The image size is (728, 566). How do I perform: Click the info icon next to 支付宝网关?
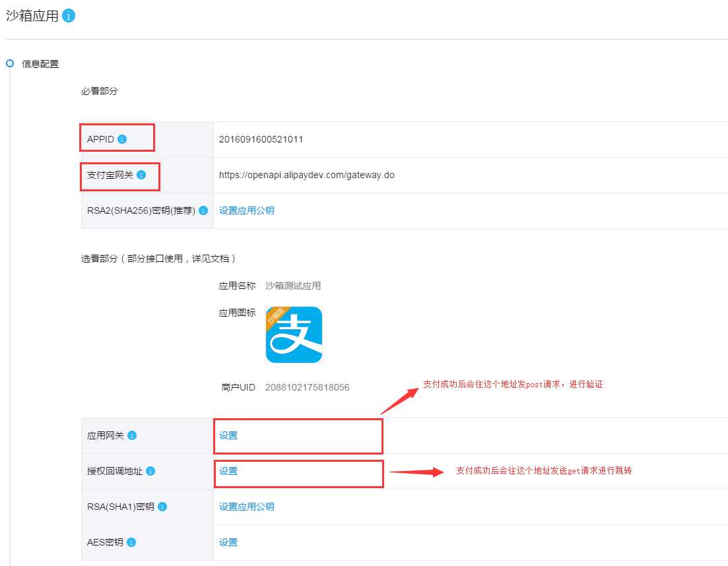pos(141,175)
